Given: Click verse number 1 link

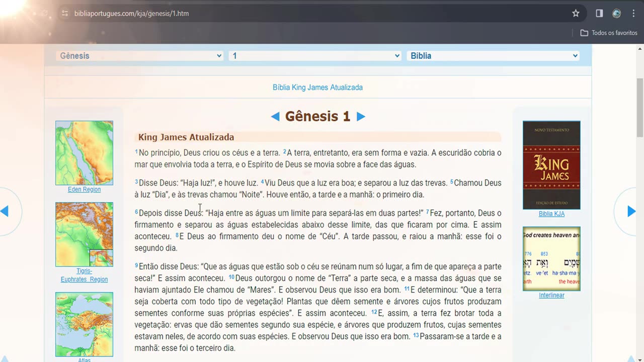Looking at the screenshot, I should [x=136, y=151].
